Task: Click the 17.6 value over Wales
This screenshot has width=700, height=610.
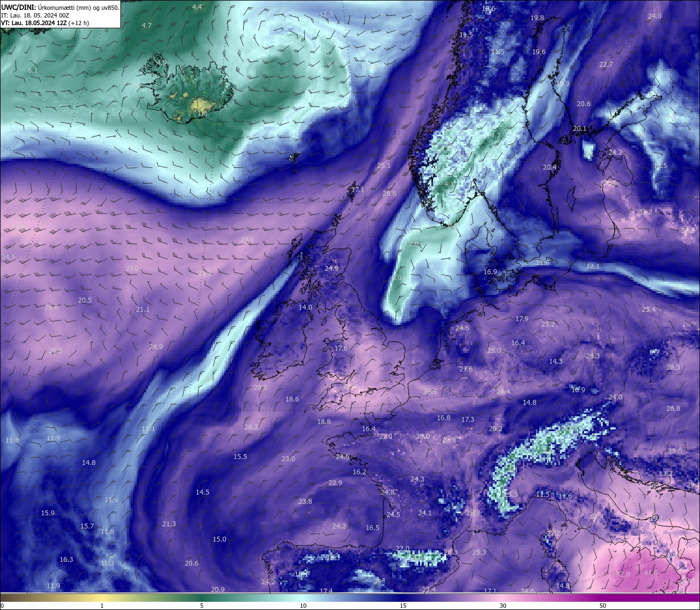Action: (341, 348)
